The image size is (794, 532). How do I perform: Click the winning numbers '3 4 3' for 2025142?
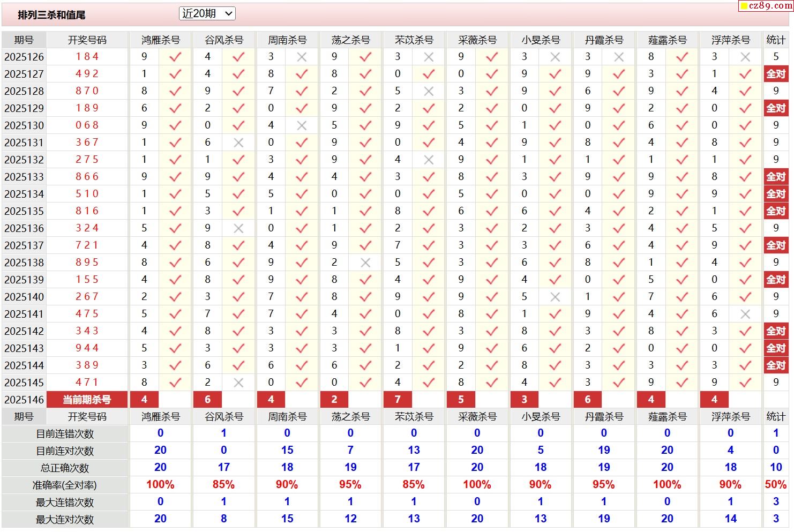pyautogui.click(x=87, y=331)
